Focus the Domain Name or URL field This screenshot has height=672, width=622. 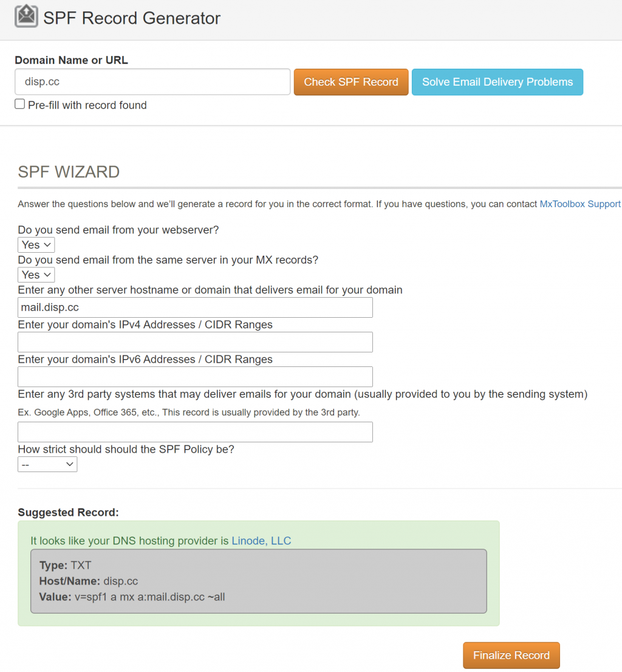click(x=152, y=81)
